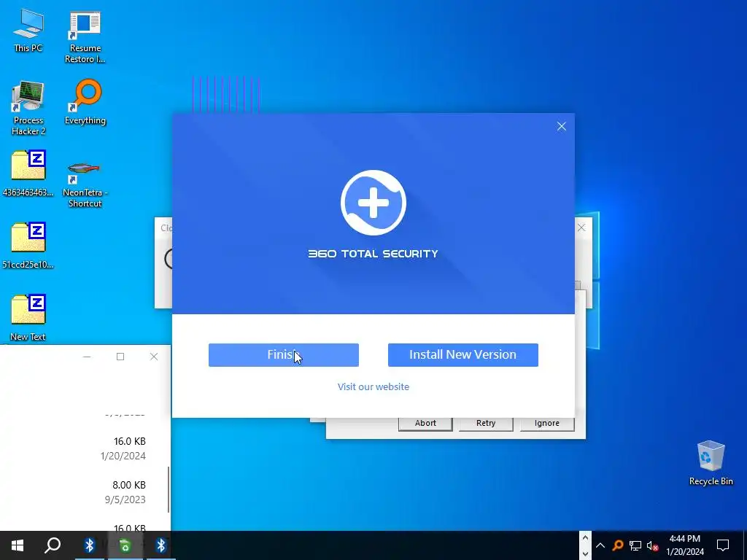
Task: Select the 51ccd25e10 zip archive icon
Action: tap(28, 246)
